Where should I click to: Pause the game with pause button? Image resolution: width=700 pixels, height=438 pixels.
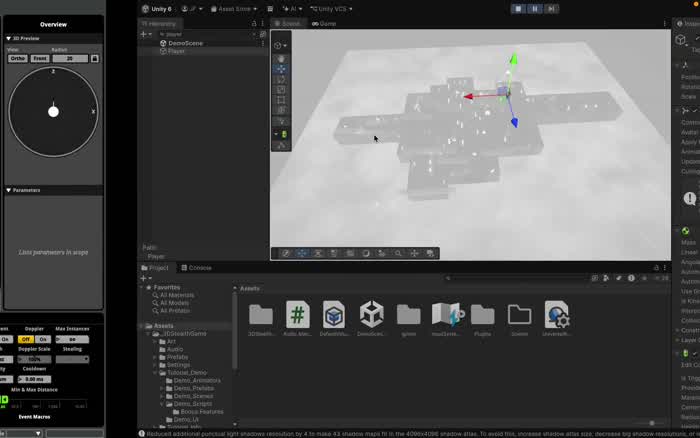coord(534,8)
